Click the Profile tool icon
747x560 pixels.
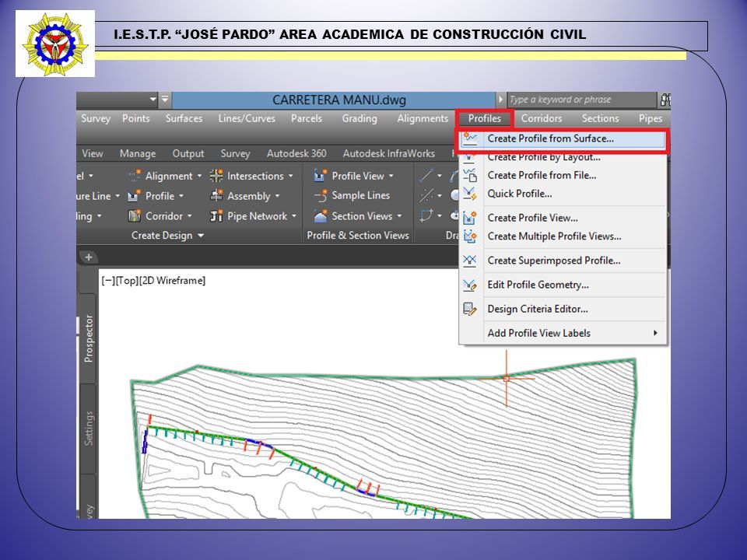point(135,196)
